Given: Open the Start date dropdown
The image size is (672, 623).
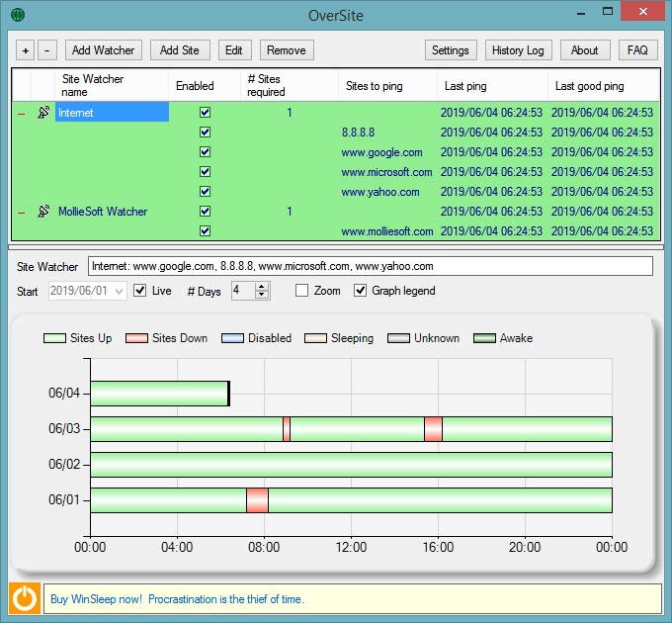Looking at the screenshot, I should point(120,292).
